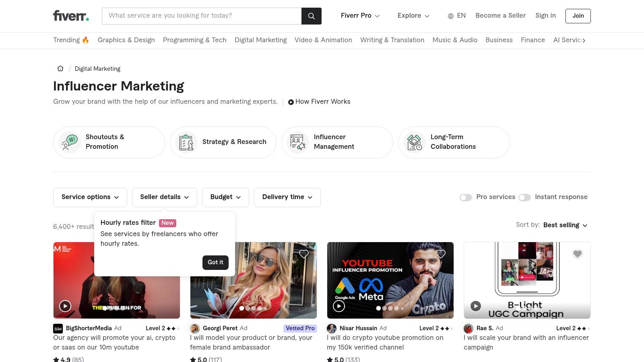Turn on Instant response switch

(524, 197)
